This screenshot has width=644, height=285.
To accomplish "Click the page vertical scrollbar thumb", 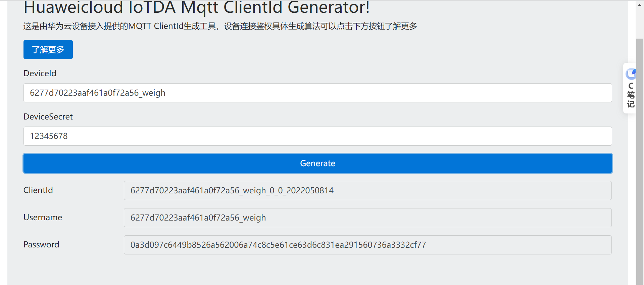I will coord(640,161).
